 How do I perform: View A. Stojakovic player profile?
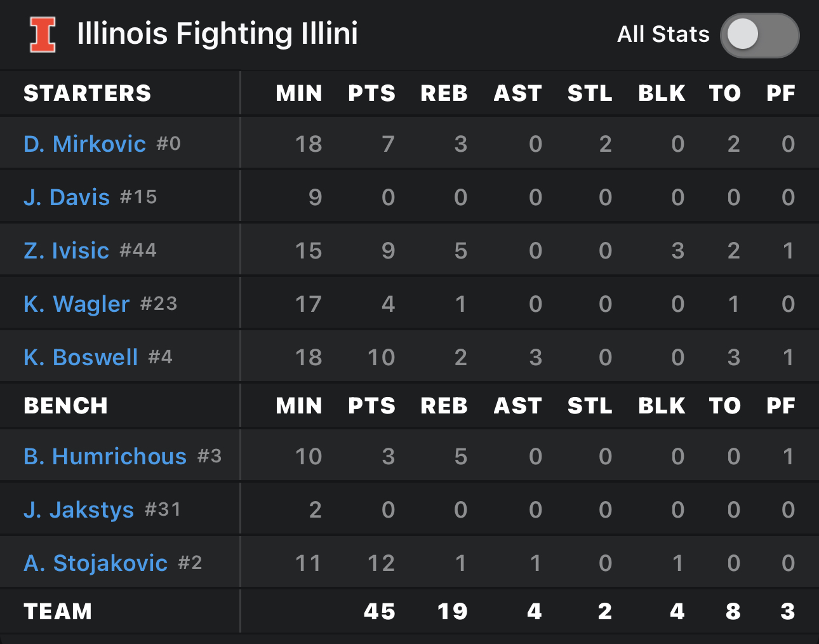click(x=95, y=563)
